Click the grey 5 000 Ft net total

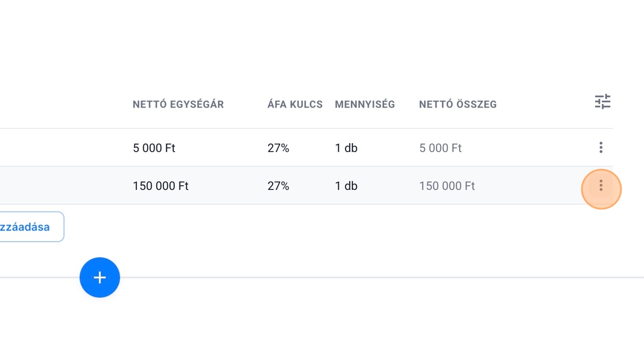tap(440, 148)
